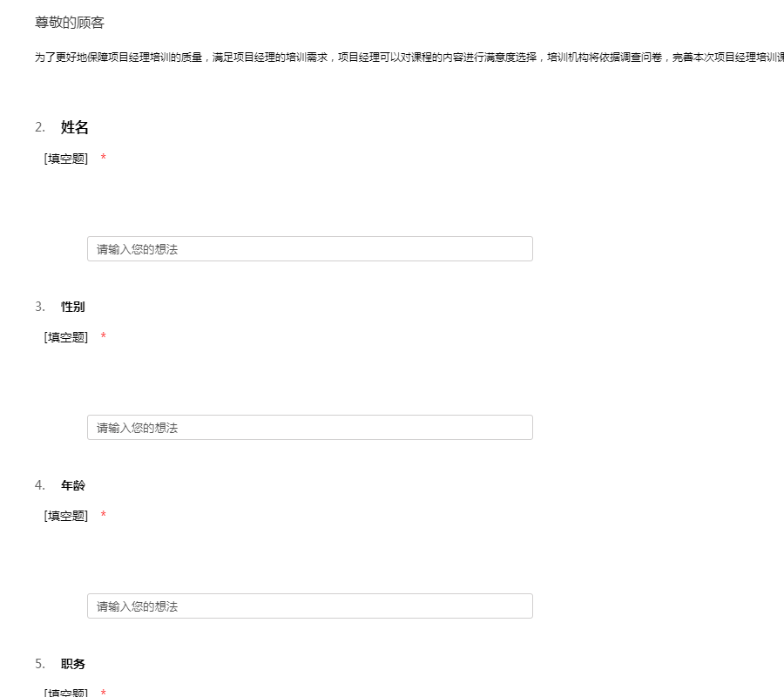
Task: Click question number 3 beside 性别
Action: point(40,307)
